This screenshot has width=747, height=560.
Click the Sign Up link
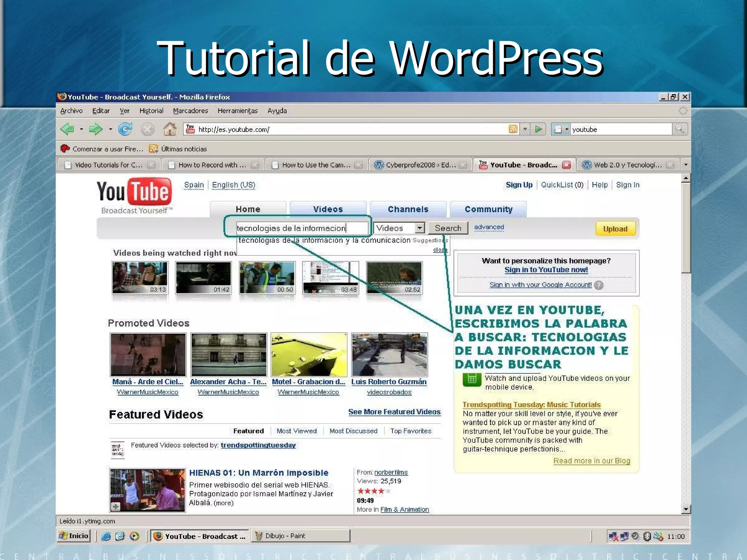point(519,185)
